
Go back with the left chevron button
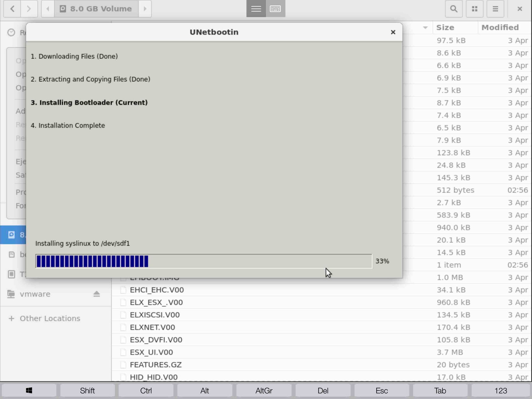12,9
